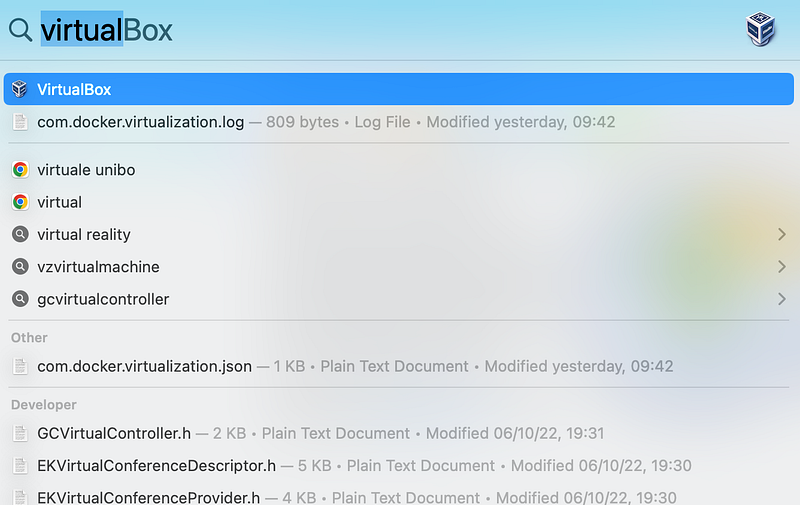The height and width of the screenshot is (505, 800).
Task: Select the gcvirtualcontroller search suggestion
Action: click(398, 299)
